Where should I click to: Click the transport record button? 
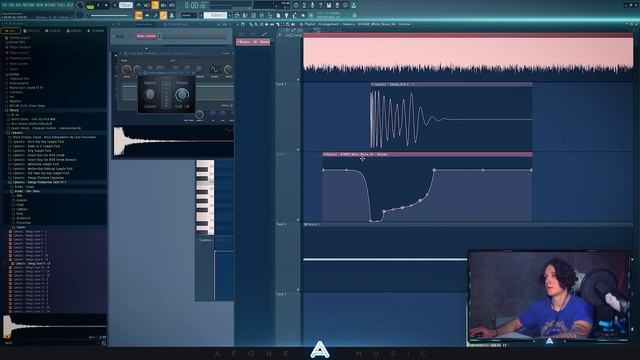click(115, 6)
